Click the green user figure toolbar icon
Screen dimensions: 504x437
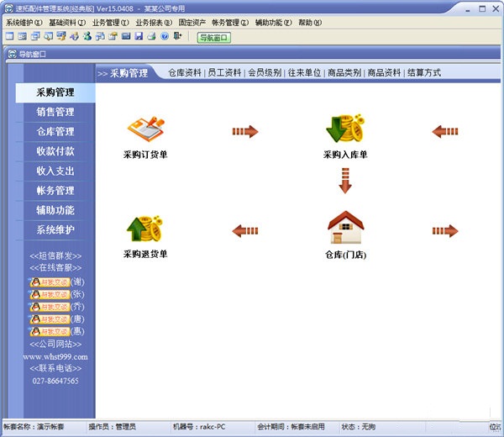pyautogui.click(x=87, y=36)
